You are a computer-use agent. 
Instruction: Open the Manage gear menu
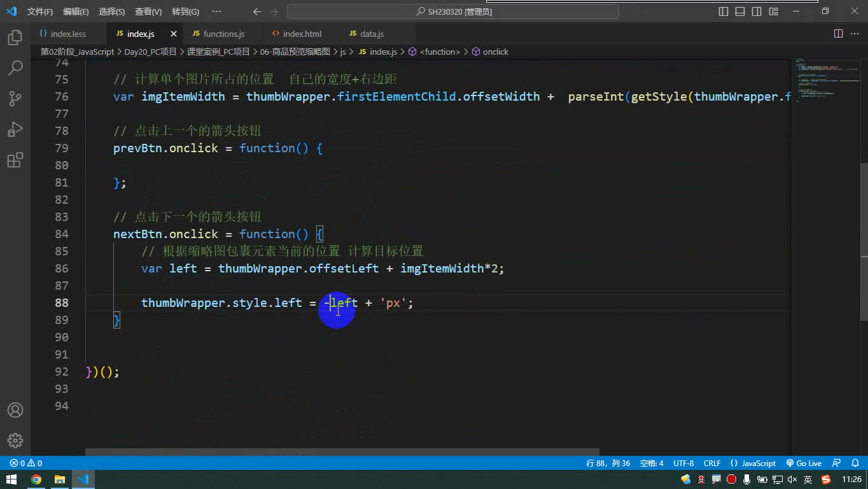tap(15, 441)
